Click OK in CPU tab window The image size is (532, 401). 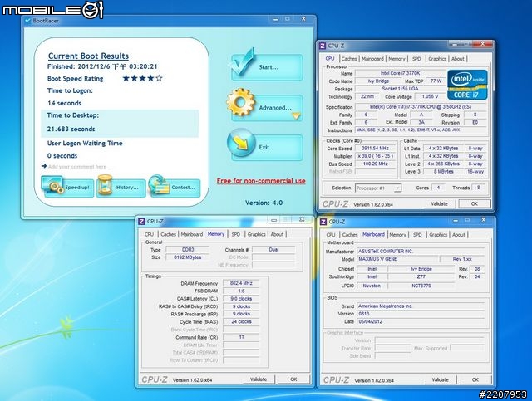tap(475, 203)
